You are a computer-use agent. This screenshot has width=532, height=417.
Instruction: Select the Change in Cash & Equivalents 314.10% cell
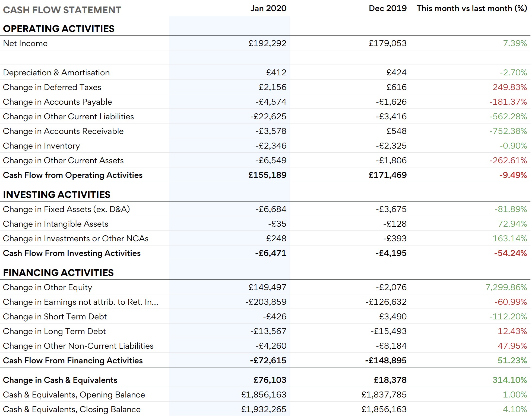pos(509,380)
